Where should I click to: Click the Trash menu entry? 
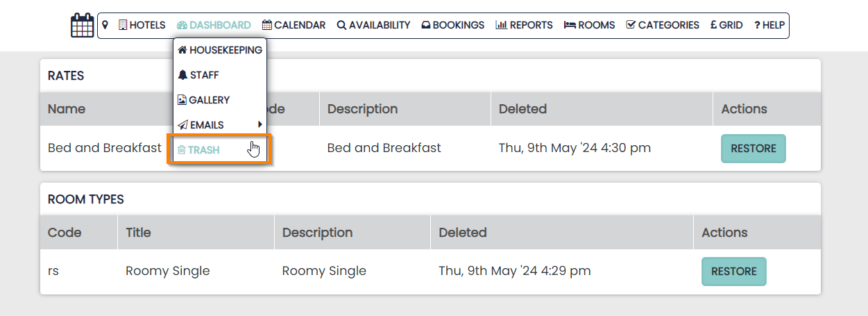pyautogui.click(x=204, y=150)
